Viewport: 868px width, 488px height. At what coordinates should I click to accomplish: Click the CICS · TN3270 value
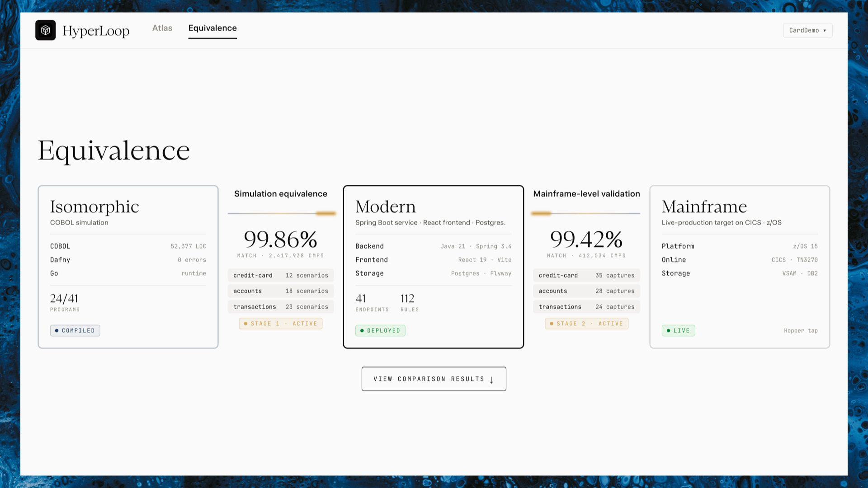point(794,260)
